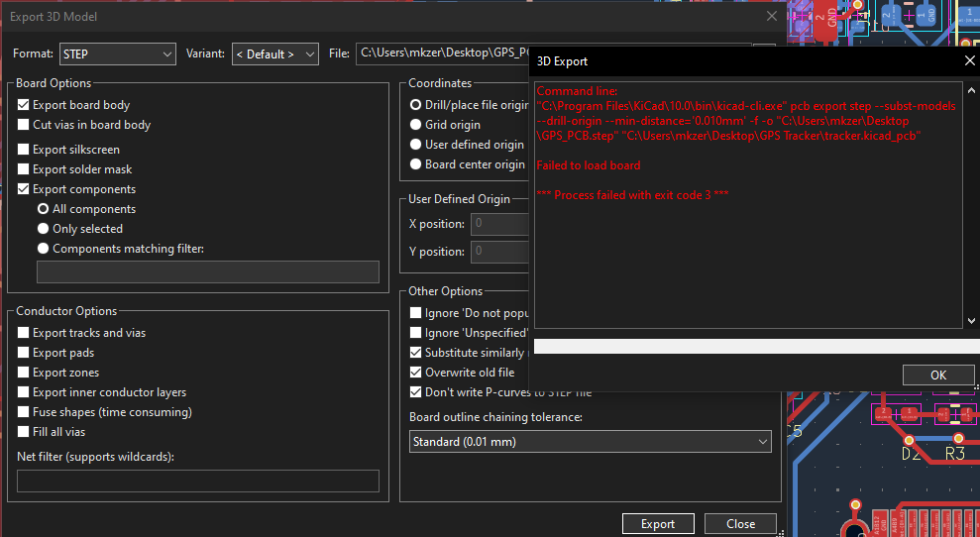Open the Format dropdown showing STEP
This screenshot has height=537, width=980.
click(118, 54)
